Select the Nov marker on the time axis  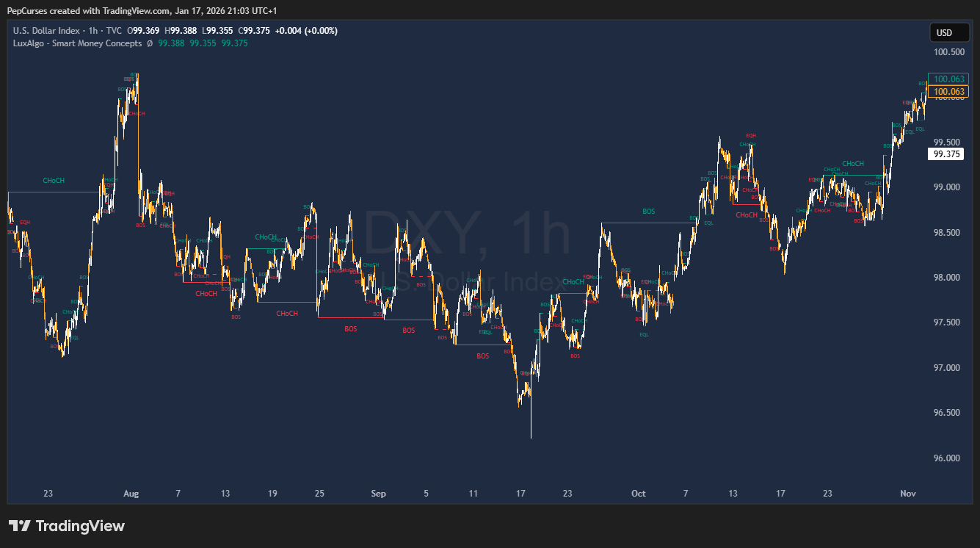(909, 494)
